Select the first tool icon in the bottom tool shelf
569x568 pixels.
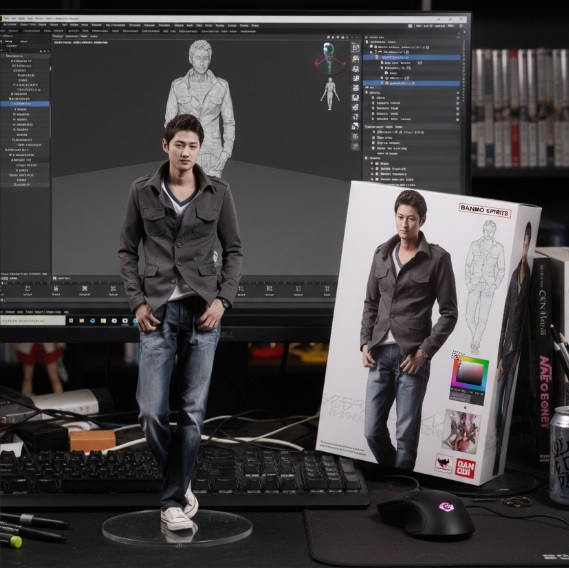click(x=27, y=289)
